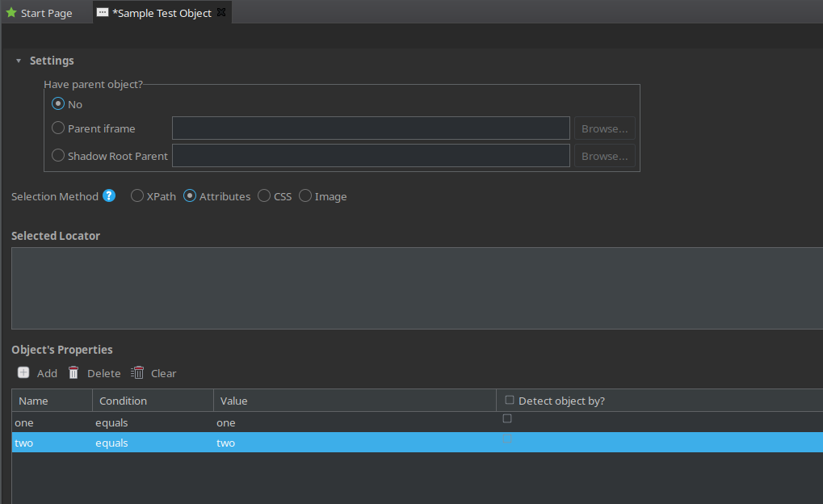
Task: Click Browse button for Shadow Root Parent
Action: coord(604,156)
